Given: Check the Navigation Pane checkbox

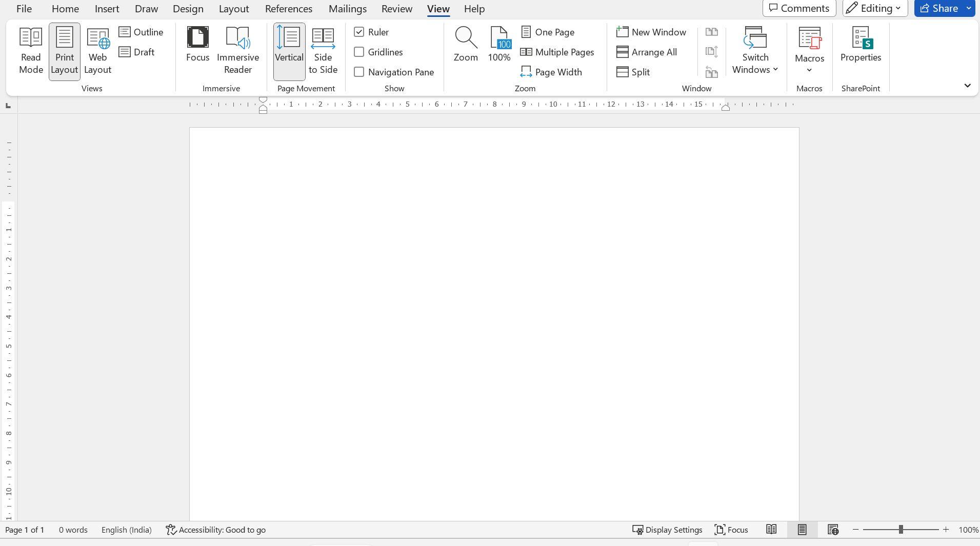Looking at the screenshot, I should pos(359,72).
